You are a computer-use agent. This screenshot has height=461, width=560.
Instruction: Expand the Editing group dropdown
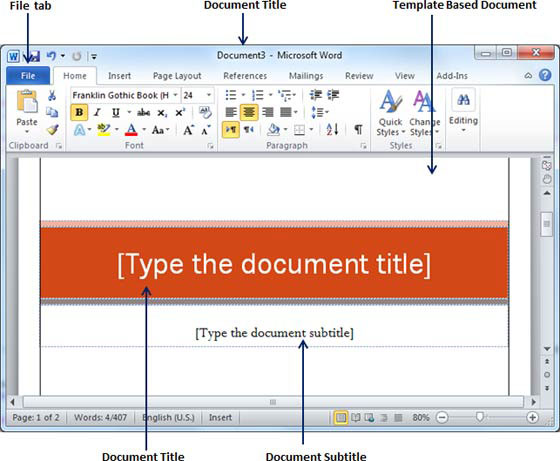pos(463,130)
